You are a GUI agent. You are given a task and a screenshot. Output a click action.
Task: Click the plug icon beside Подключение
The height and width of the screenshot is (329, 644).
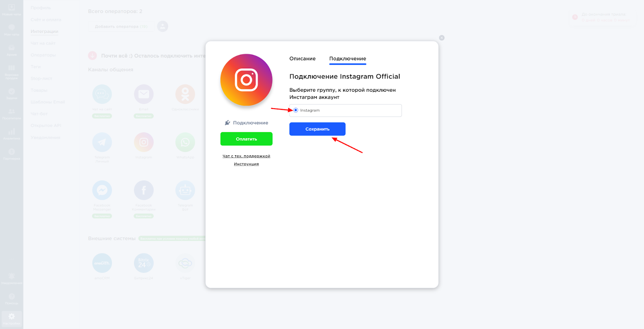tap(227, 123)
